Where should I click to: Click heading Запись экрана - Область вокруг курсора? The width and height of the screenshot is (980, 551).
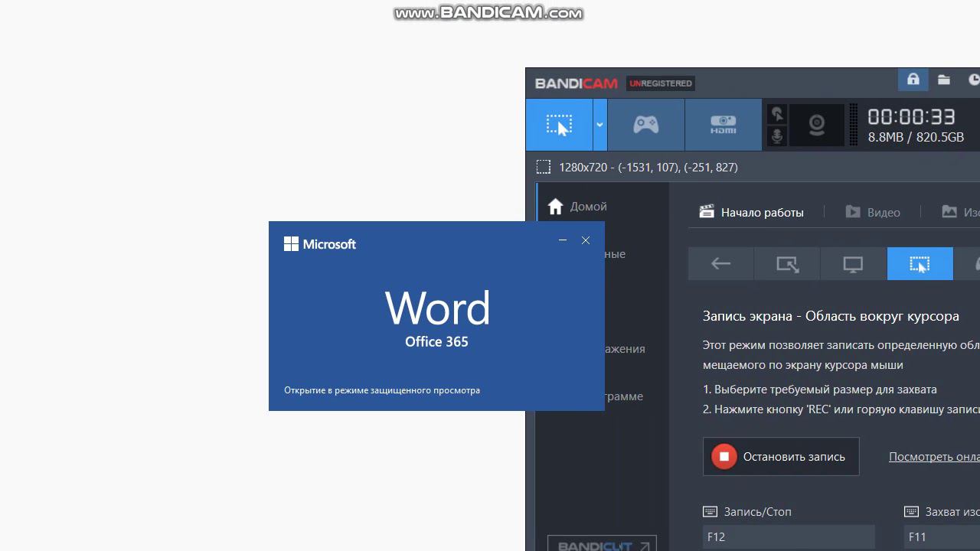click(x=831, y=316)
